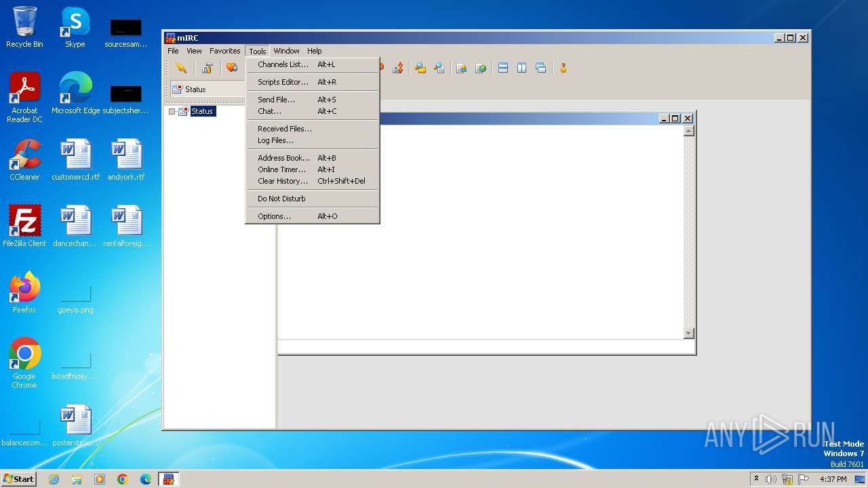Image resolution: width=868 pixels, height=488 pixels.
Task: Click the status window input line
Action: pyautogui.click(x=486, y=346)
